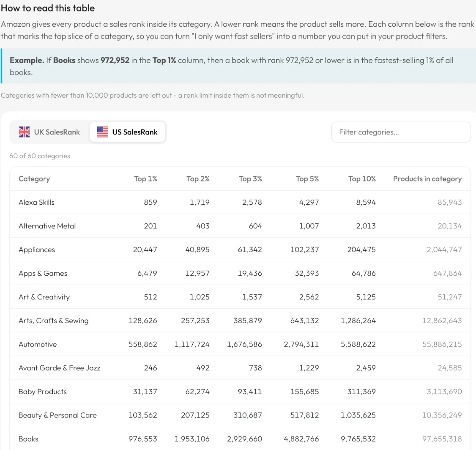
Task: Select the Automotive row label
Action: coord(38,344)
